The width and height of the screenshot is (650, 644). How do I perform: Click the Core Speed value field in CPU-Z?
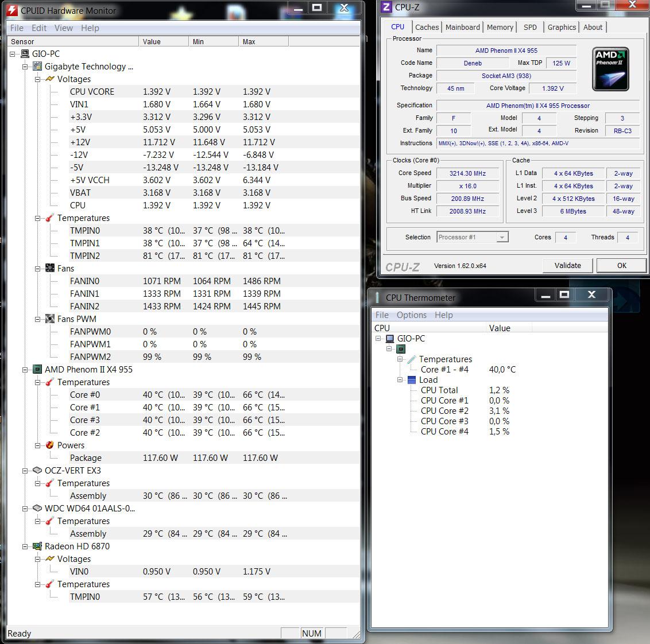(467, 173)
